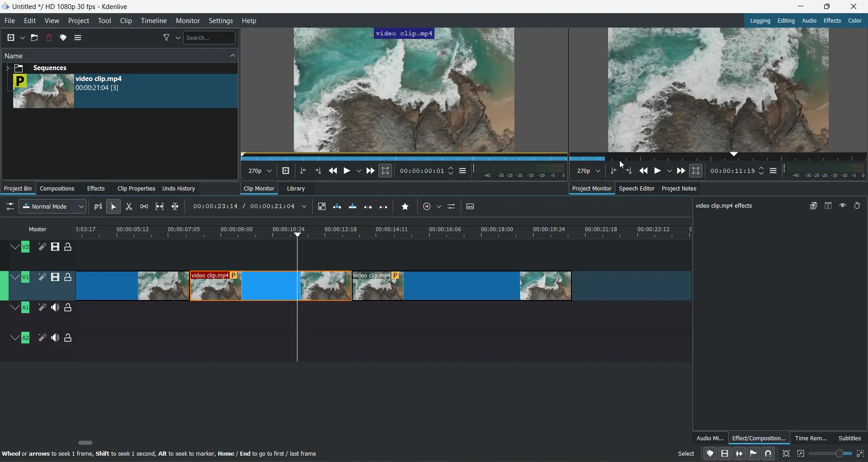Screen dimensions: 868x462
Task: Open favorite effects star icon
Action: click(406, 207)
